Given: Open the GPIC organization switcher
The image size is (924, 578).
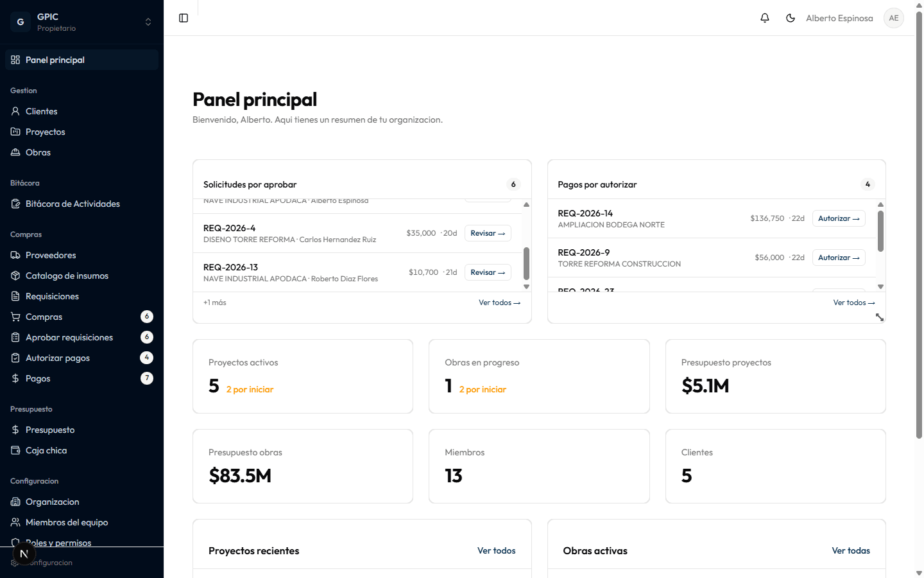Looking at the screenshot, I should [x=81, y=22].
